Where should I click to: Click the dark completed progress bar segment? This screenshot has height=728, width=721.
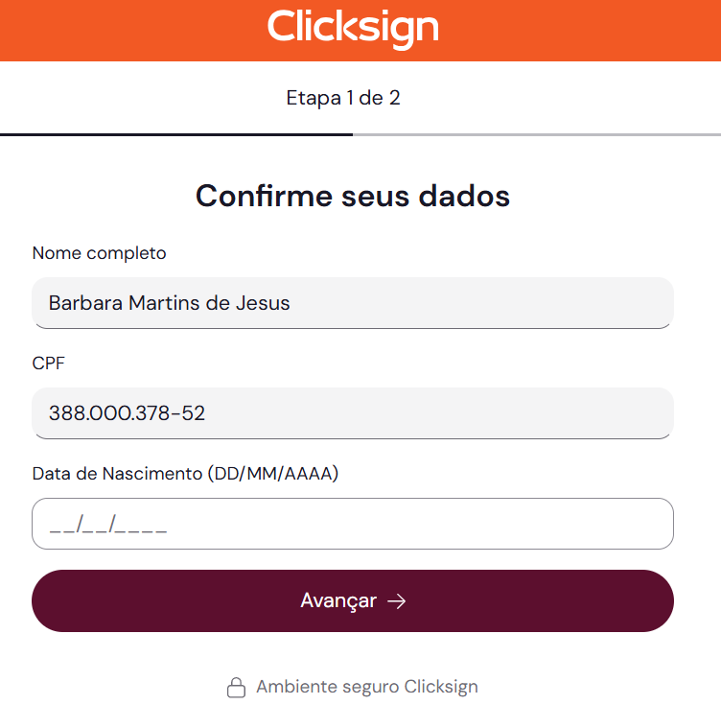point(176,134)
